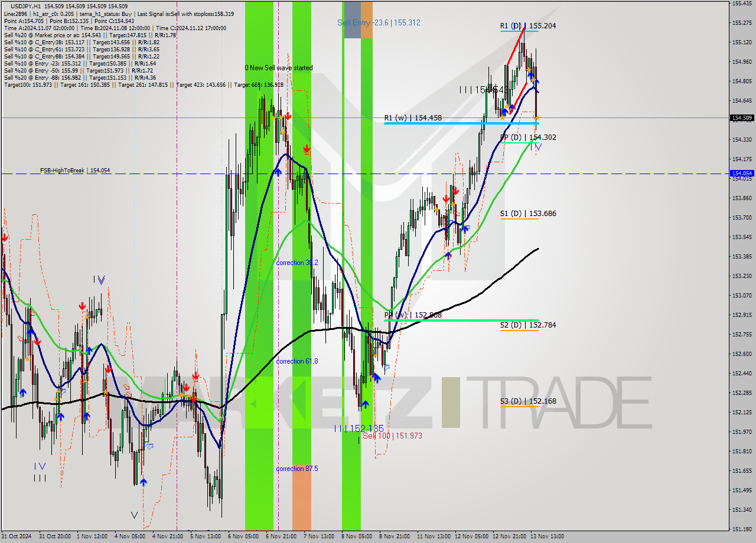Click the 154.330 price axis value
Viewport: 756px width, 543px height.
(x=742, y=140)
